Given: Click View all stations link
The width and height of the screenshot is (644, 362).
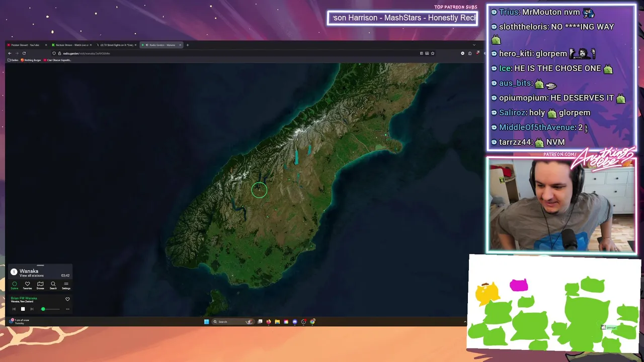Looking at the screenshot, I should coord(31,276).
